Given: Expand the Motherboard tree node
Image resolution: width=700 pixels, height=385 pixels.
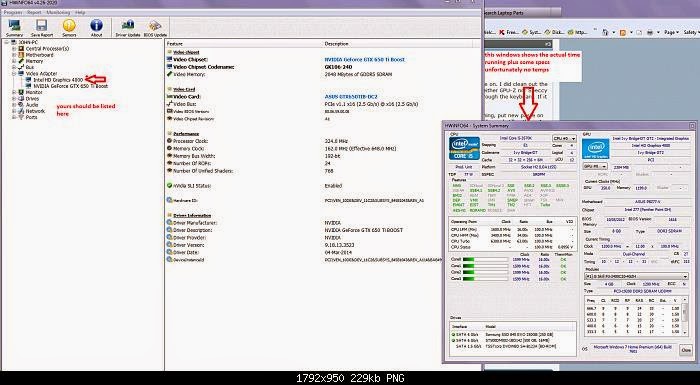Looking at the screenshot, I should pos(14,54).
